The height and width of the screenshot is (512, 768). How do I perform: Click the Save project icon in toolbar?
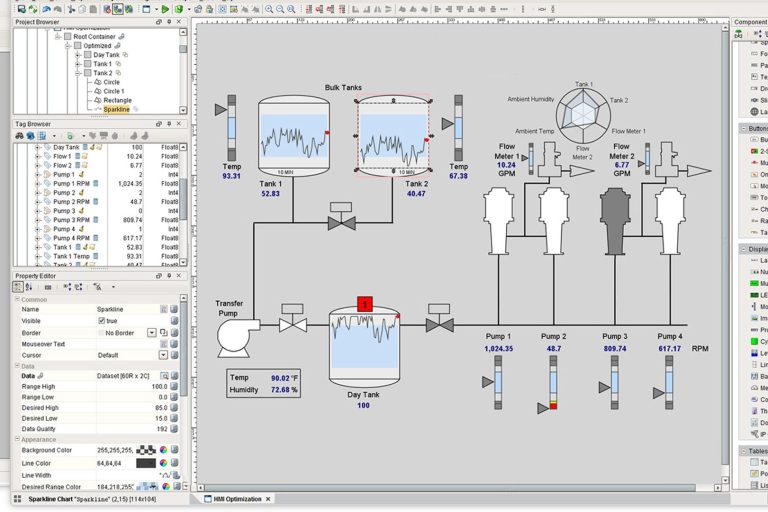(22, 8)
